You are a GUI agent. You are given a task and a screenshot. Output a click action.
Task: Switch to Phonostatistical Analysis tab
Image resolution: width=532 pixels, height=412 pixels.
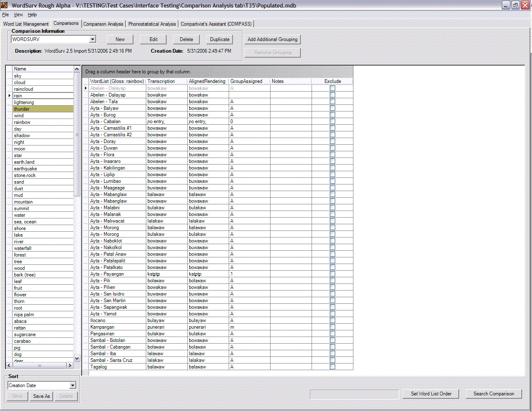(x=152, y=24)
